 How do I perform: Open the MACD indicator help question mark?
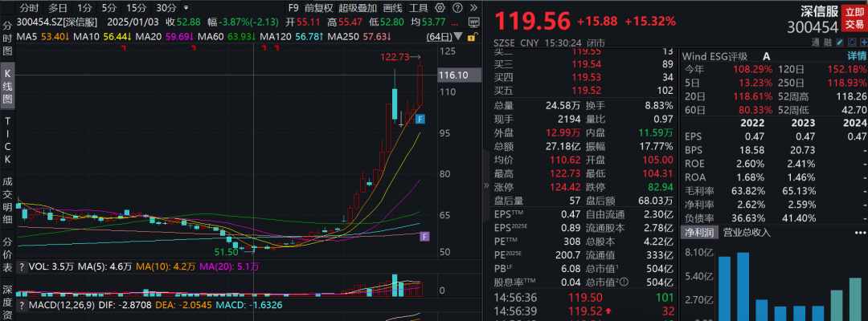pyautogui.click(x=23, y=305)
